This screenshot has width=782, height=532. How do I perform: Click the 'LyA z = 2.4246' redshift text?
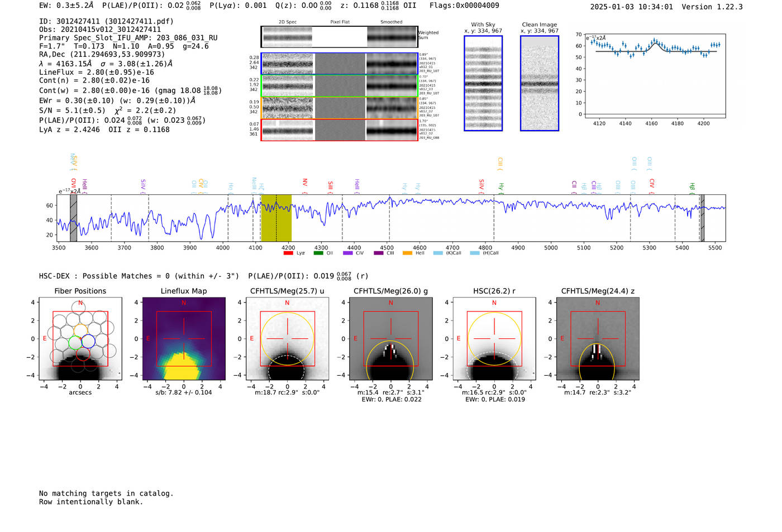(69, 130)
